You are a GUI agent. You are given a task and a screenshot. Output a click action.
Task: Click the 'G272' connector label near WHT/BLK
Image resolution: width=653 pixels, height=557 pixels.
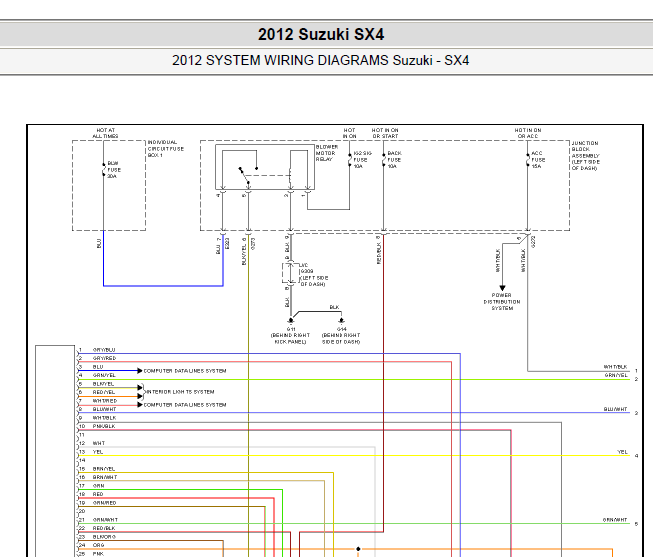[x=533, y=242]
